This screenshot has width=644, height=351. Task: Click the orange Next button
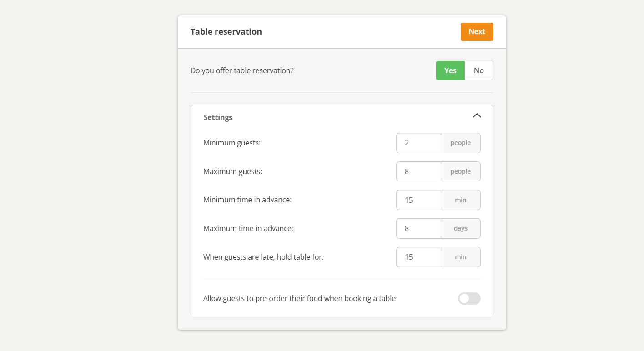pyautogui.click(x=477, y=32)
